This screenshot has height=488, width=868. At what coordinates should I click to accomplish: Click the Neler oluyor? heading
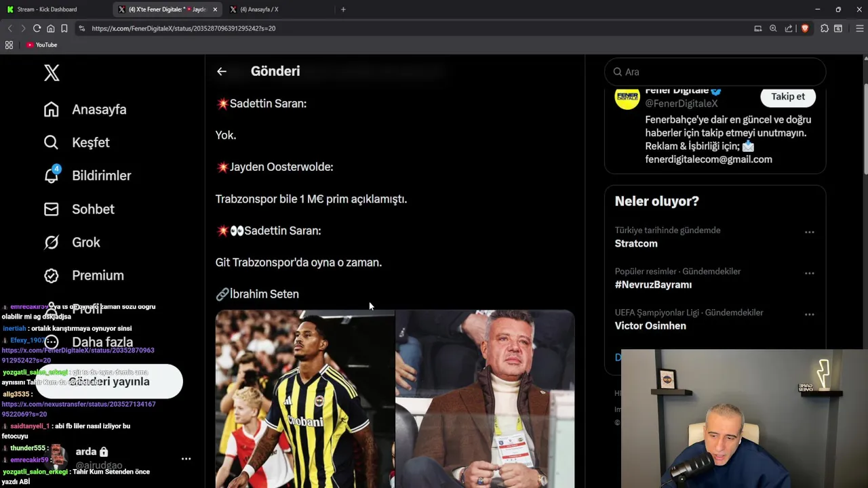[656, 201]
